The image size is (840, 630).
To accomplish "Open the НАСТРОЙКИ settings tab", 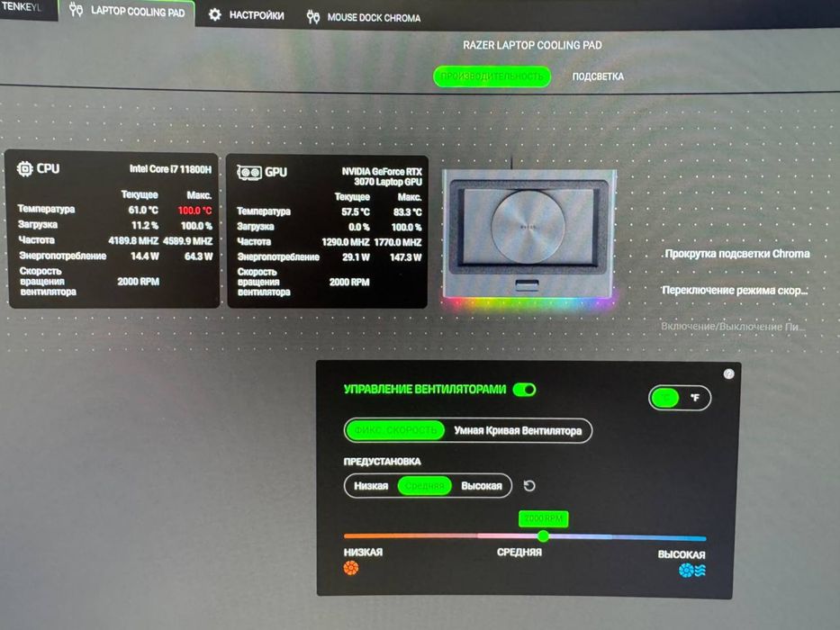I will coord(257,15).
